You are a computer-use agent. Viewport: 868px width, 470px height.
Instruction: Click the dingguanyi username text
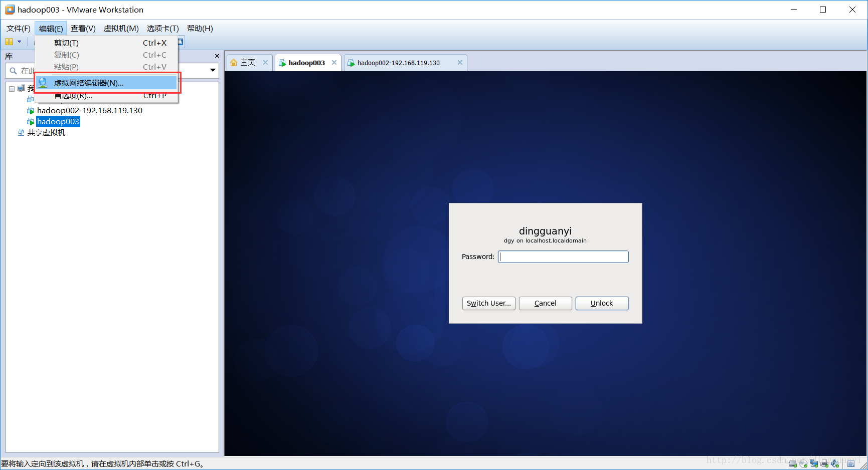coord(546,231)
